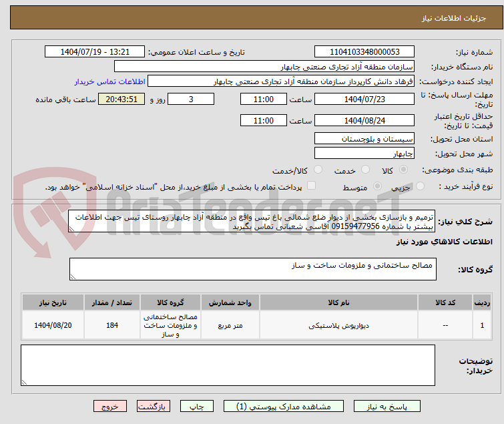Screen dimensions: 504x424
Task: Click the goods group textbox مصالح ساختمانی
Action: click(253, 269)
